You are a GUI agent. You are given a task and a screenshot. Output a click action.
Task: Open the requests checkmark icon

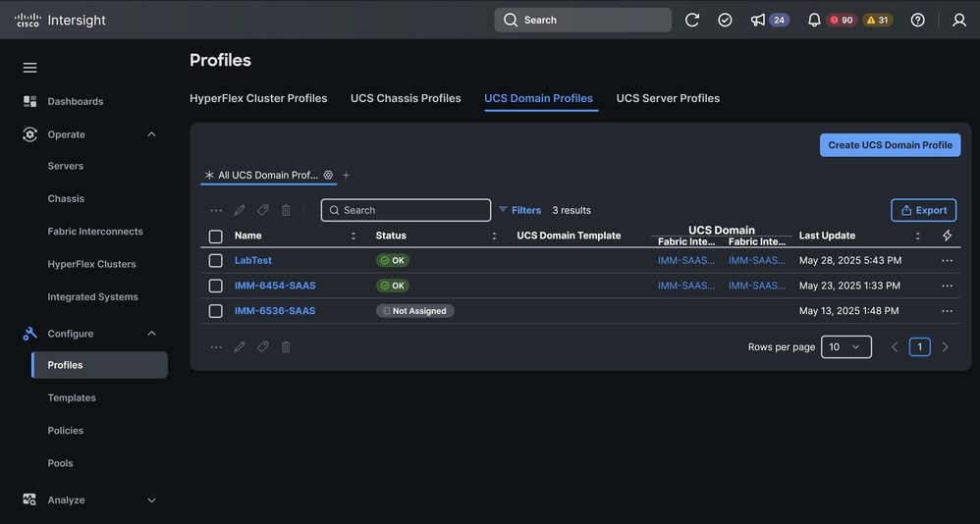click(725, 20)
